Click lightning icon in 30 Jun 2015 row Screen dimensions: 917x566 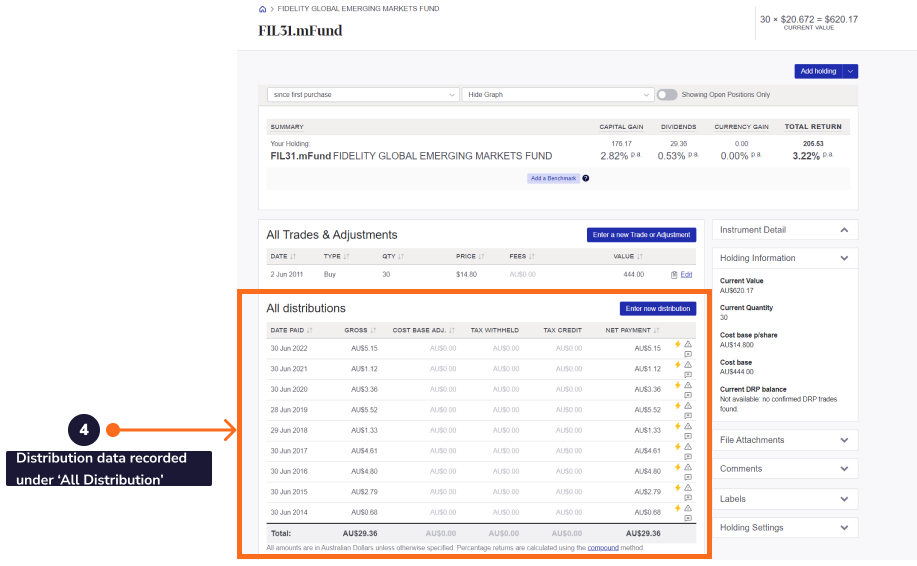tap(678, 488)
